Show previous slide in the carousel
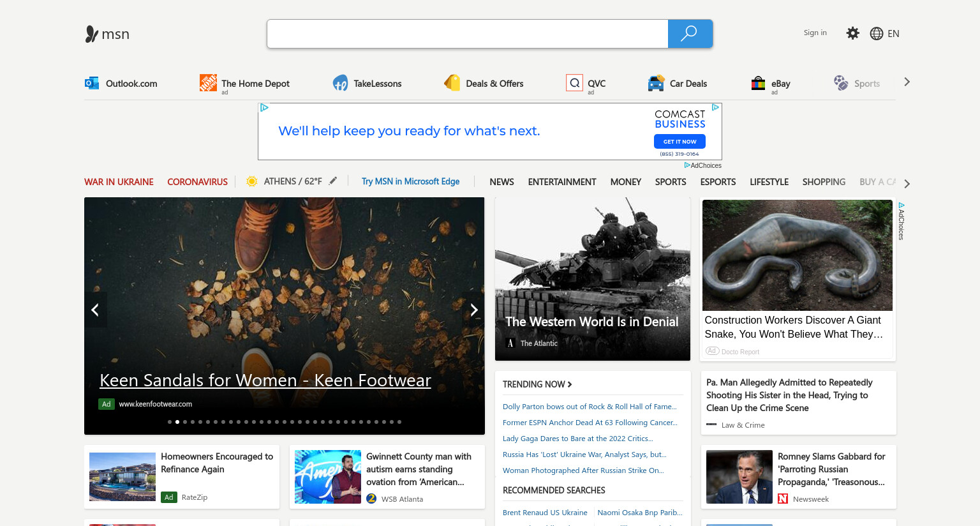This screenshot has height=526, width=980. [95, 310]
